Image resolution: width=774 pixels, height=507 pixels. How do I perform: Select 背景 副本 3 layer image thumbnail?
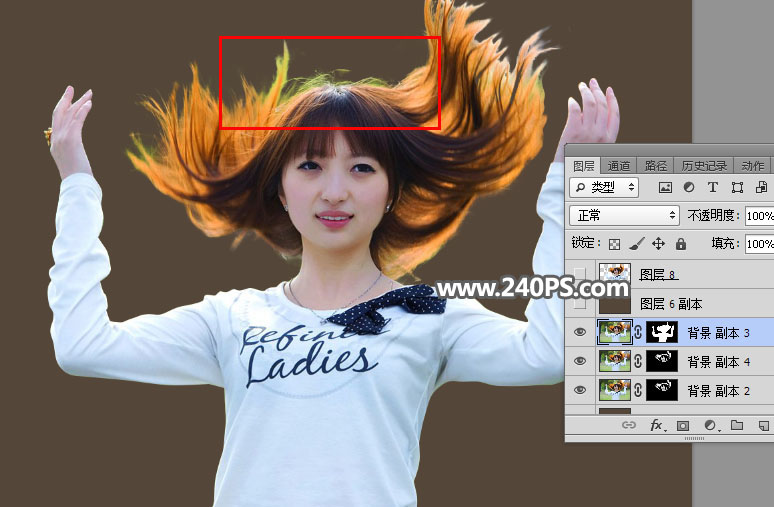click(x=615, y=332)
